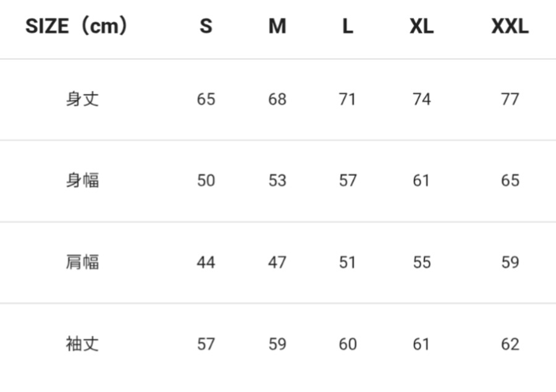Click the 身丈 value 68 for size M
This screenshot has width=556, height=392.
[277, 99]
